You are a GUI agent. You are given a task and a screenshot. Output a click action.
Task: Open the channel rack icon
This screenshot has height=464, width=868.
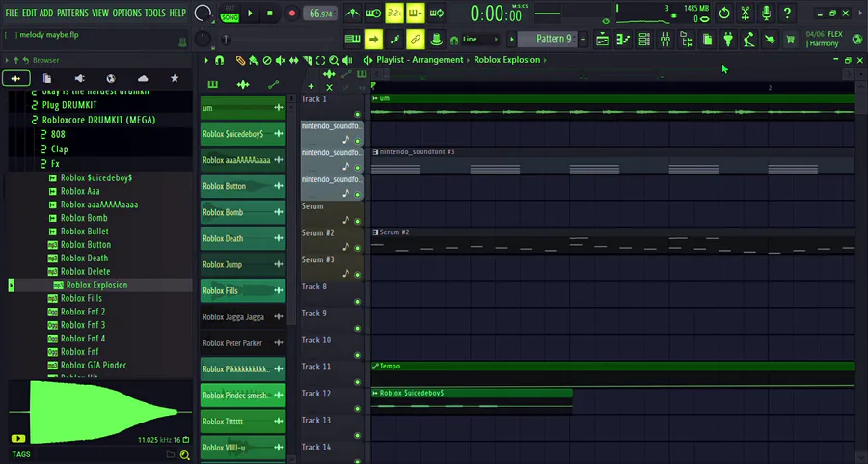[x=644, y=40]
